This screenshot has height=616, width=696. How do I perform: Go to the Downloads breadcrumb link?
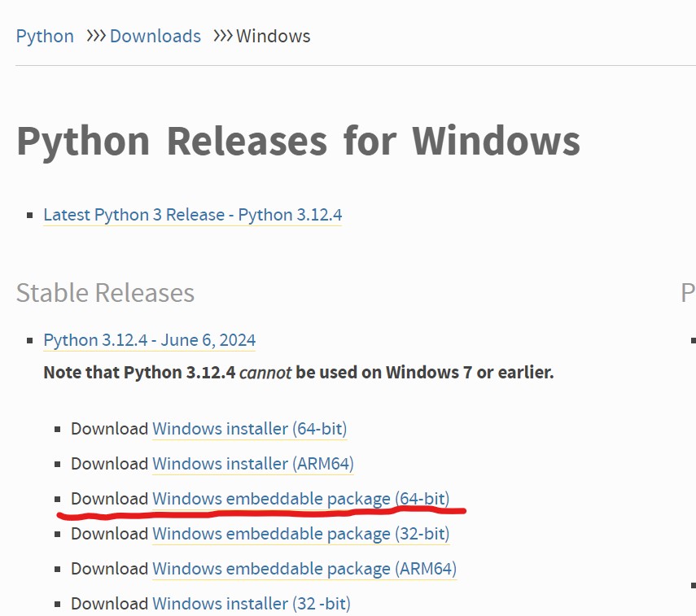click(155, 37)
